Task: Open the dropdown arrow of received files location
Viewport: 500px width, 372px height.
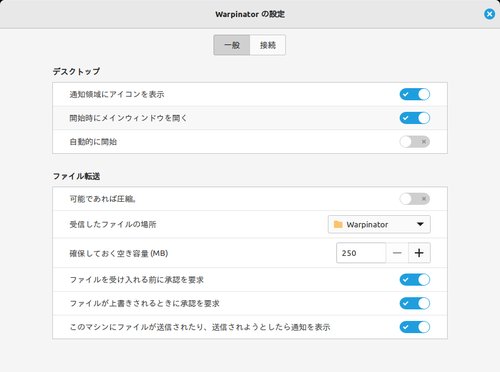Action: pyautogui.click(x=420, y=224)
